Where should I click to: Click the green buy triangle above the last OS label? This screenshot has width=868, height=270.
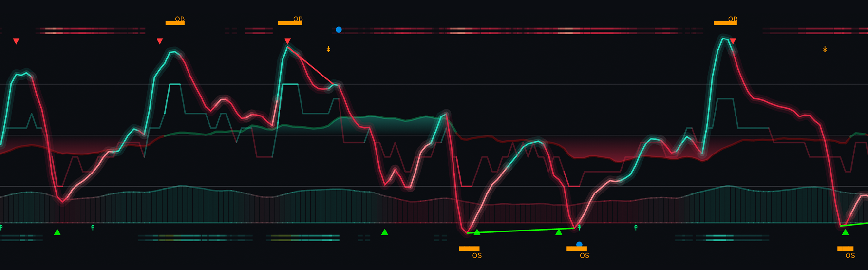point(845,232)
